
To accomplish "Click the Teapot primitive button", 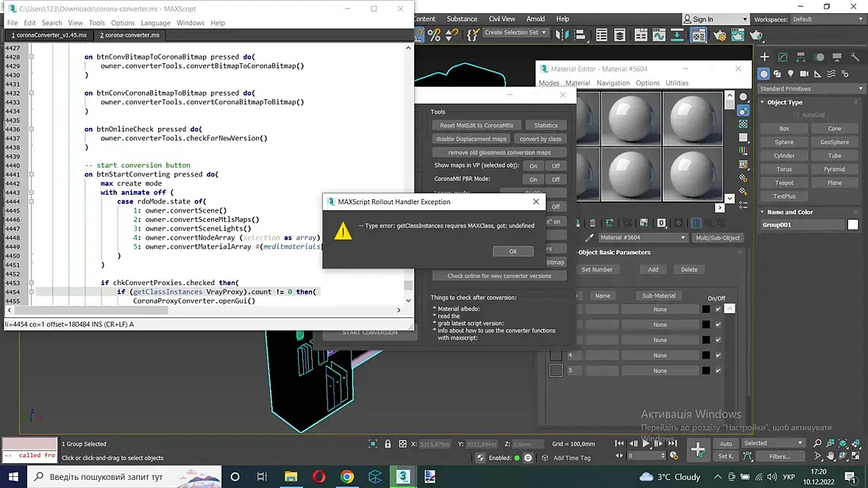I will click(784, 183).
